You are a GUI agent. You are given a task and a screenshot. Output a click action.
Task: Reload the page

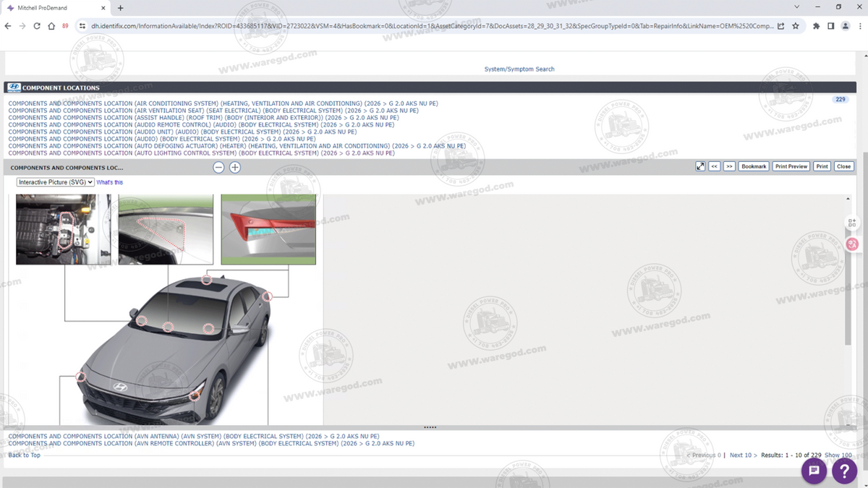(37, 26)
